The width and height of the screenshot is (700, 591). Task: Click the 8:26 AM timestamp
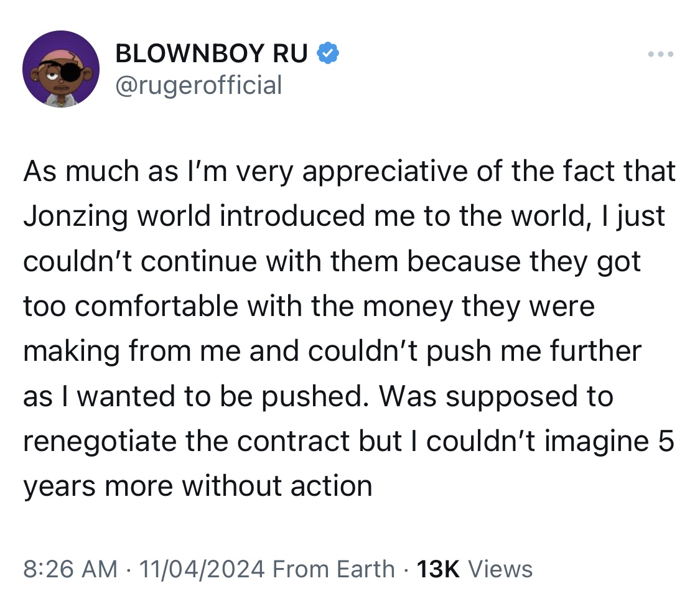click(70, 569)
